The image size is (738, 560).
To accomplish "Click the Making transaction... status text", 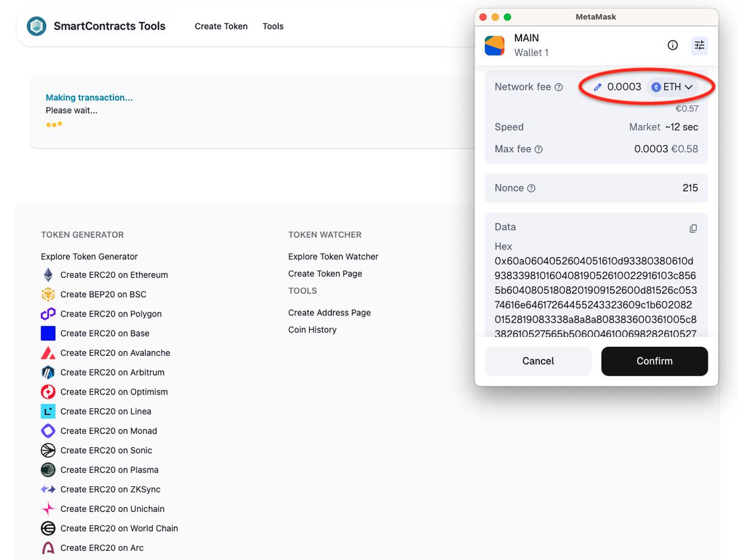I will (x=89, y=97).
